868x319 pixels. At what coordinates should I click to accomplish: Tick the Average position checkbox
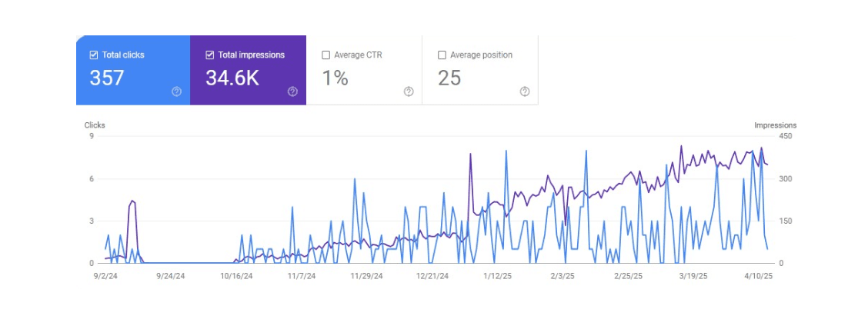click(442, 55)
